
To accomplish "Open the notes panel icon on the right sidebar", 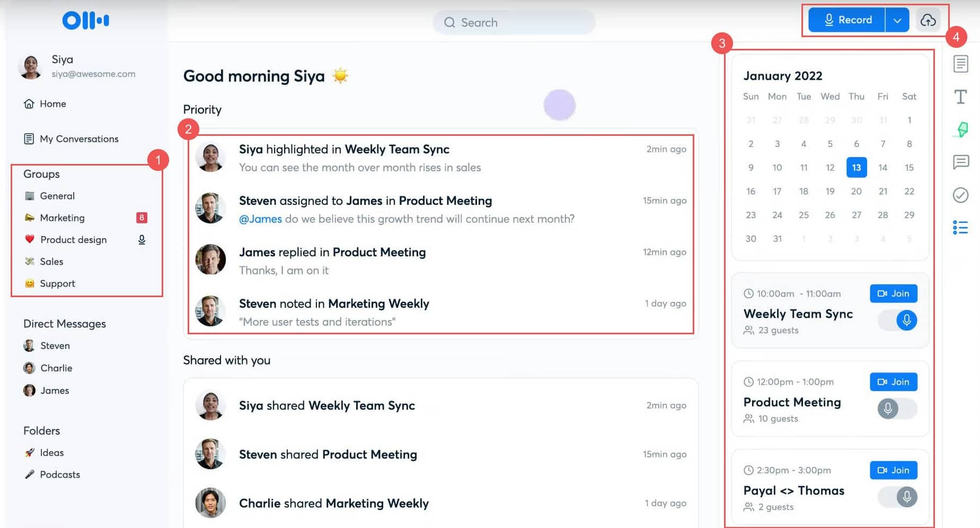I will (x=960, y=64).
